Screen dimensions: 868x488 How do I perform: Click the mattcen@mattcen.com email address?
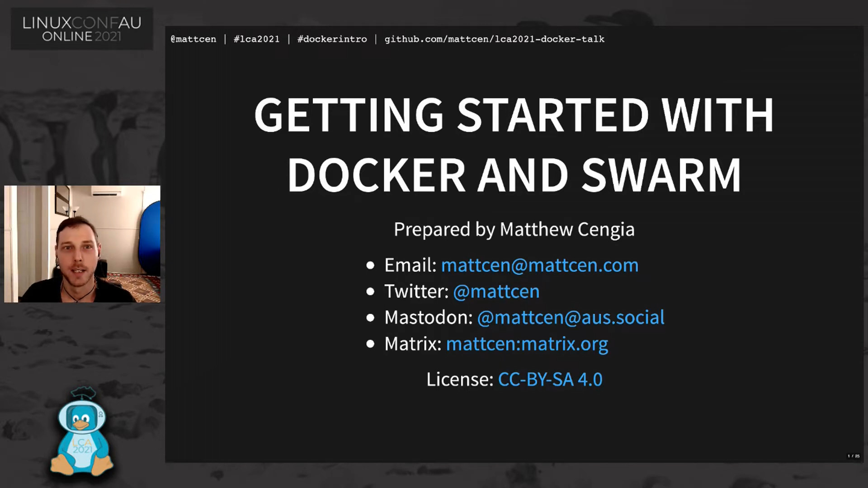[x=540, y=265]
